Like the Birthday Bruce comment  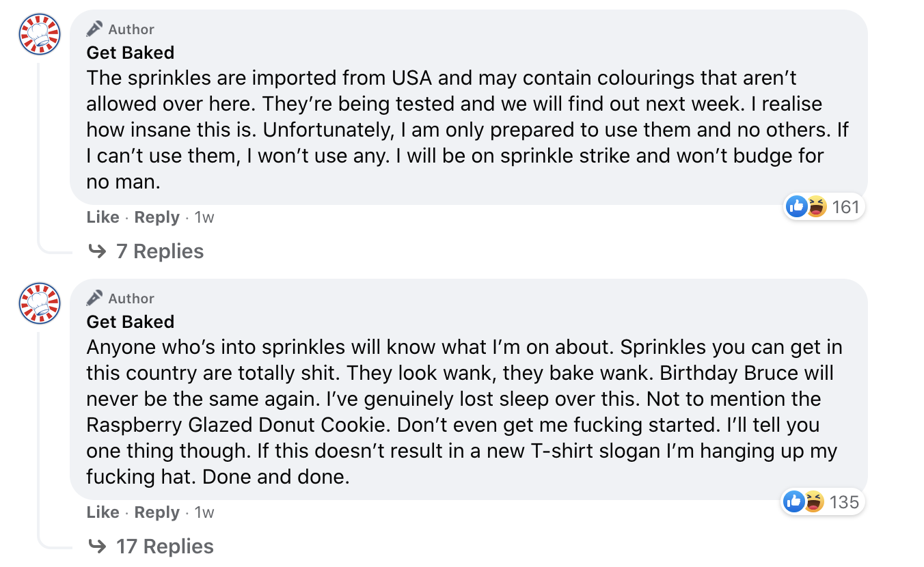[x=103, y=512]
